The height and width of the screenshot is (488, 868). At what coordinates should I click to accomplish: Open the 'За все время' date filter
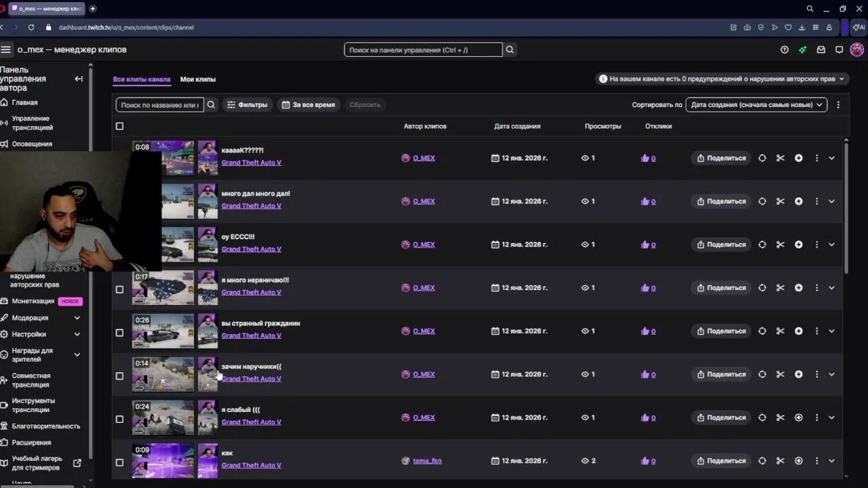tap(309, 104)
